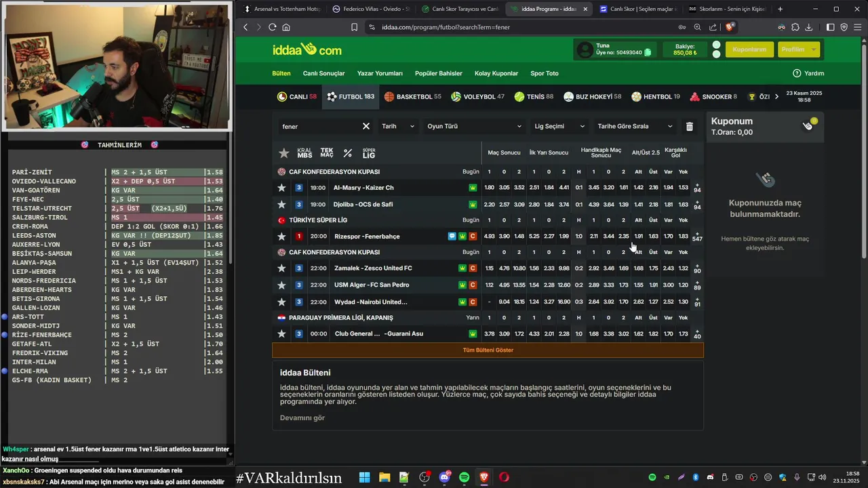This screenshot has width=868, height=488.
Task: Favorite the Wydad - Nairobi United match
Action: pyautogui.click(x=281, y=302)
